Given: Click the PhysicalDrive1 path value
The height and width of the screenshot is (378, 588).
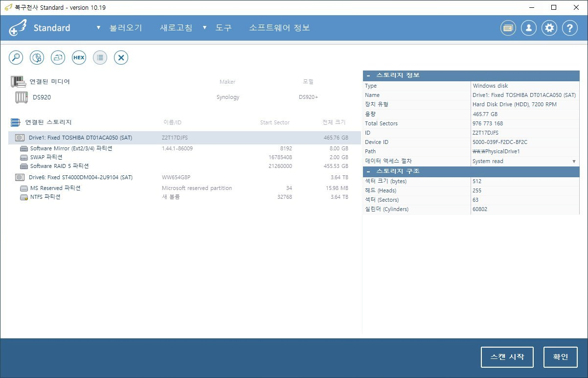Looking at the screenshot, I should coord(496,152).
